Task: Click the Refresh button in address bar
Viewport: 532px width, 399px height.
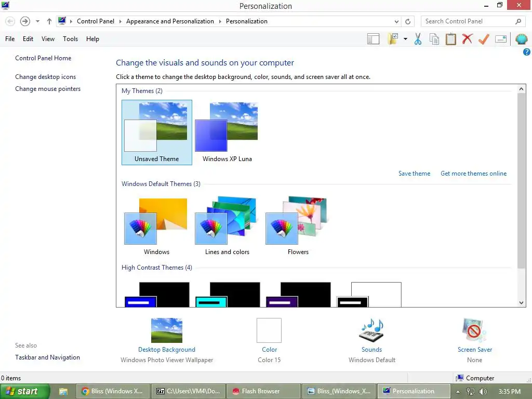Action: tap(408, 21)
